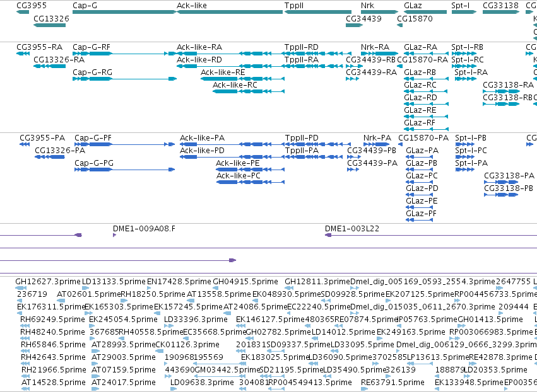This screenshot has height=392, width=537.
Task: Click protein Ack-like-PE
Action: [x=238, y=163]
